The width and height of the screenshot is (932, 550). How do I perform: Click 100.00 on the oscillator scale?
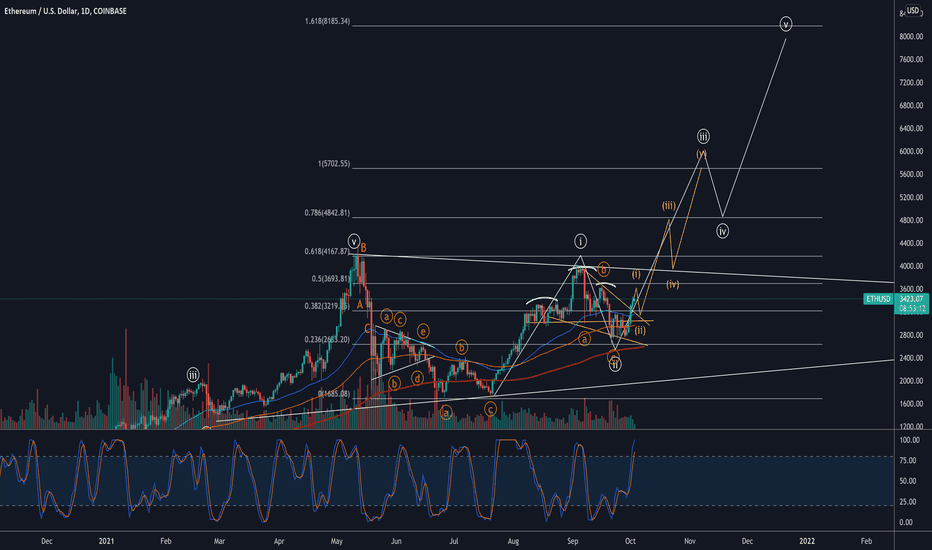pos(909,441)
